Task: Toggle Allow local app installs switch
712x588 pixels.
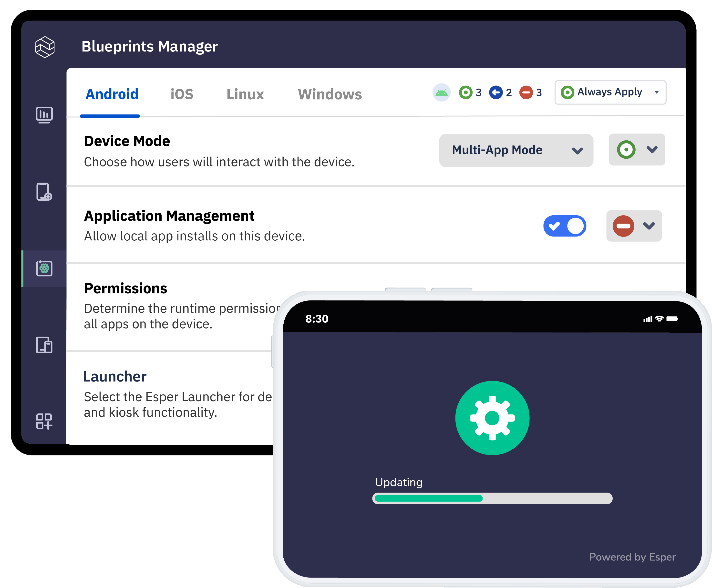Action: (x=565, y=226)
